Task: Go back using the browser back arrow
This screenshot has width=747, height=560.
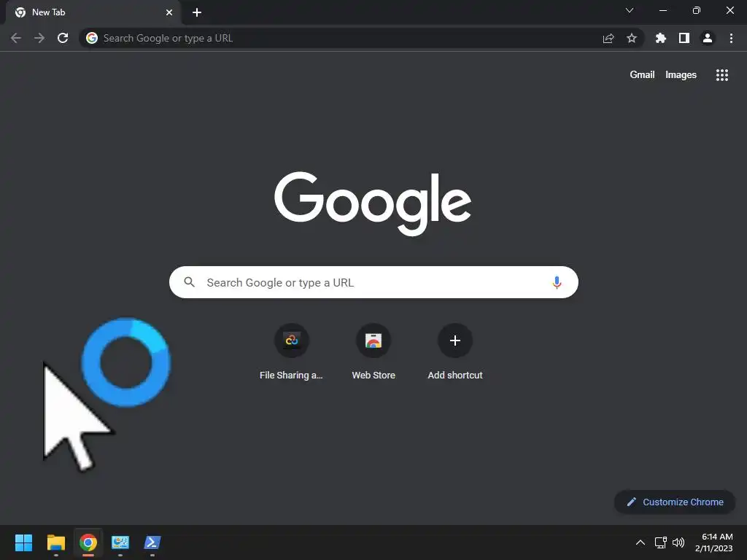Action: 16,38
